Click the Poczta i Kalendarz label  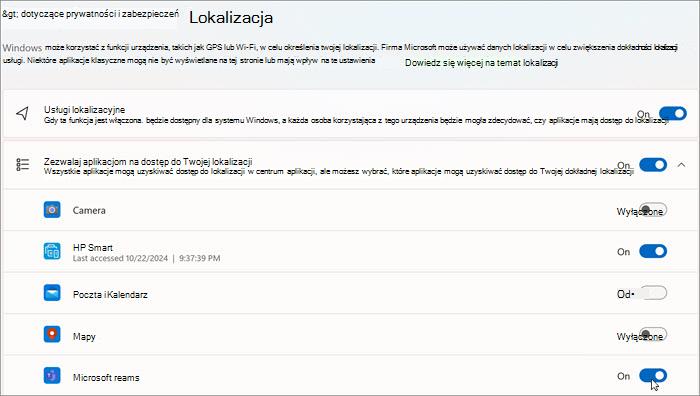tap(110, 295)
